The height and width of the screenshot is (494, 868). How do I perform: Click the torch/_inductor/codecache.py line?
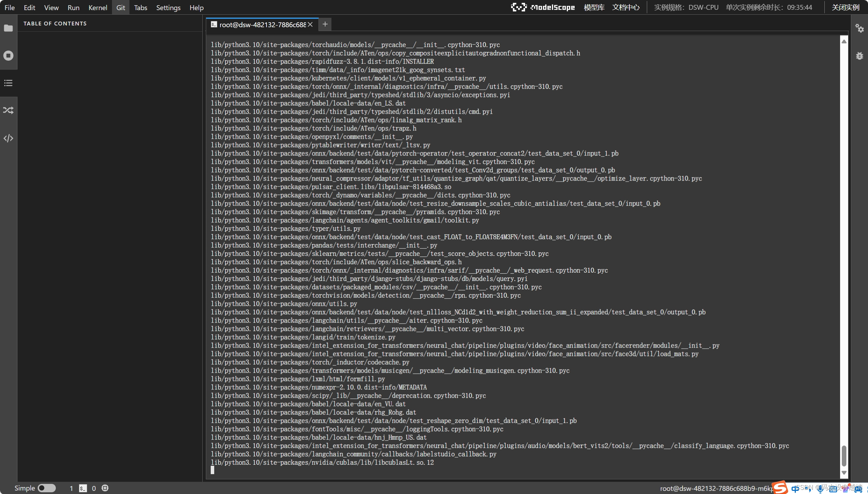pos(310,362)
